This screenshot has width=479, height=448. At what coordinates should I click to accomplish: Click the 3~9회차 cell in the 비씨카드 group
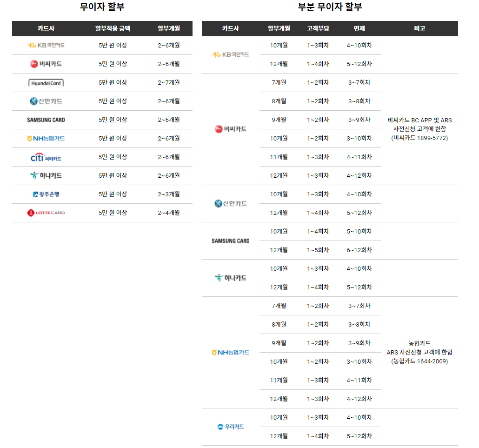pos(359,120)
